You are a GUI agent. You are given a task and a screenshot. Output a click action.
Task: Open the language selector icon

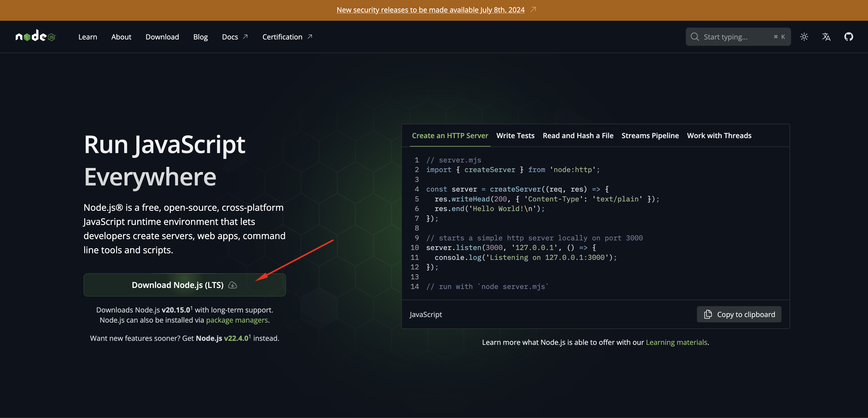(826, 37)
